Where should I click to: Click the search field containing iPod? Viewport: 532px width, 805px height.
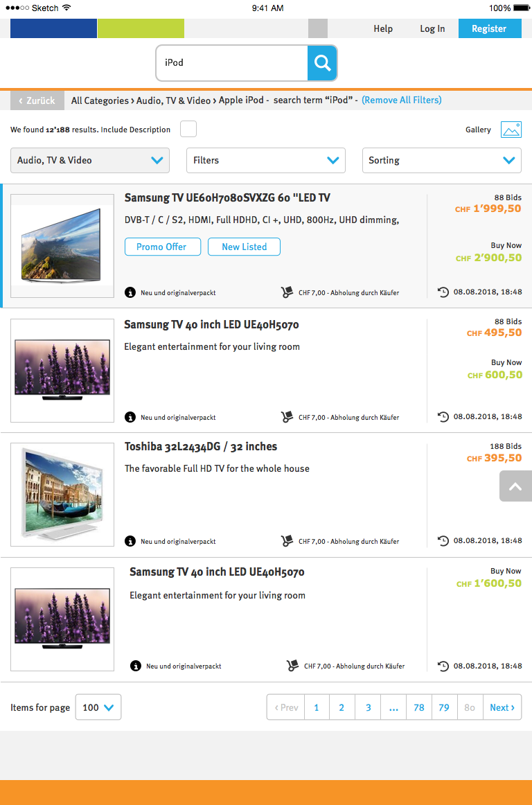coord(231,62)
